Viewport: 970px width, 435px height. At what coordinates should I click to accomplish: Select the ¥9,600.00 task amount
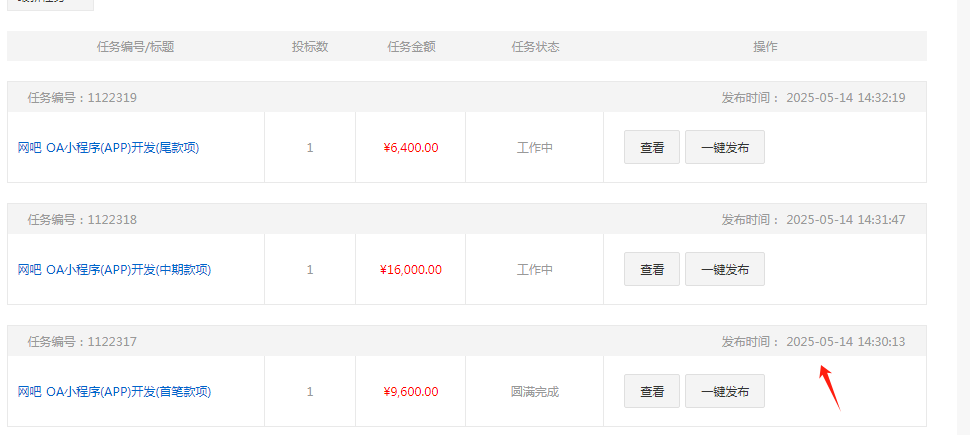[411, 392]
